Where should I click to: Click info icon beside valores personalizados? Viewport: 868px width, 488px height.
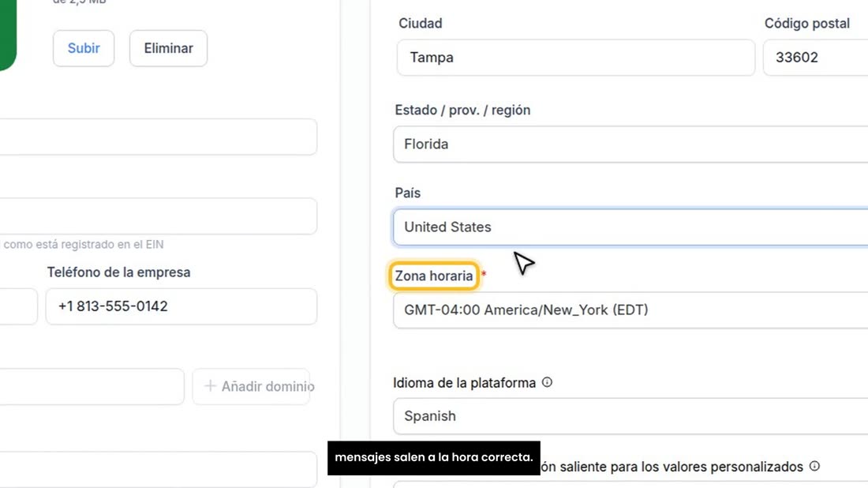click(x=814, y=466)
